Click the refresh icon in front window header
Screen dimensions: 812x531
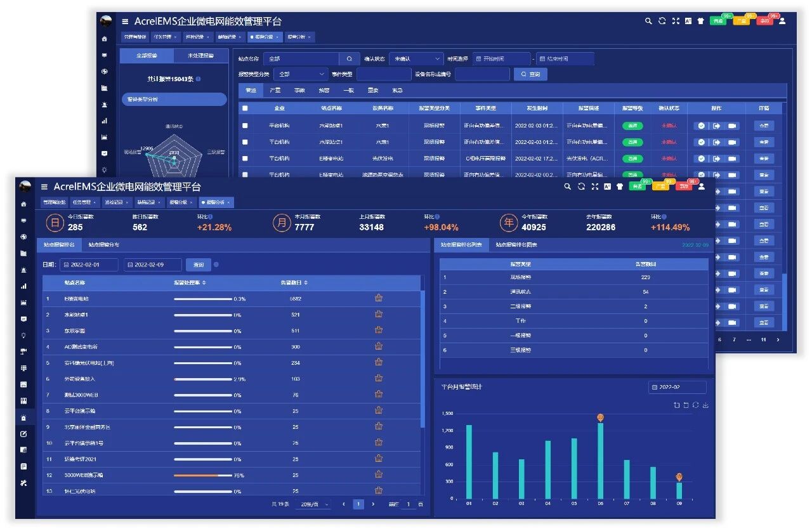pos(581,187)
